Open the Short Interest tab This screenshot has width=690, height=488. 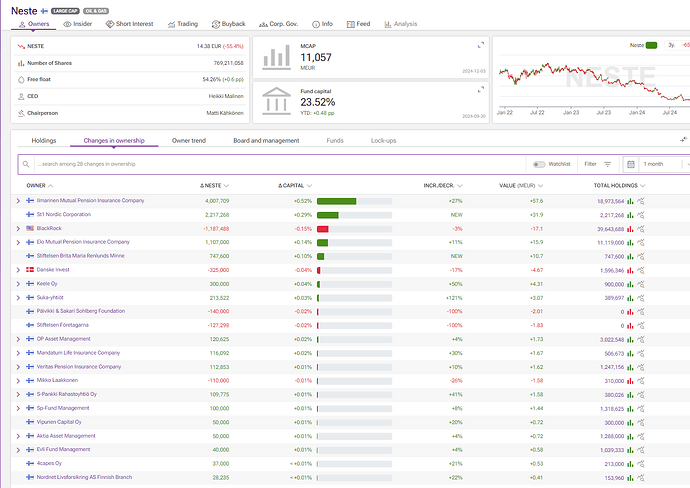coord(130,23)
